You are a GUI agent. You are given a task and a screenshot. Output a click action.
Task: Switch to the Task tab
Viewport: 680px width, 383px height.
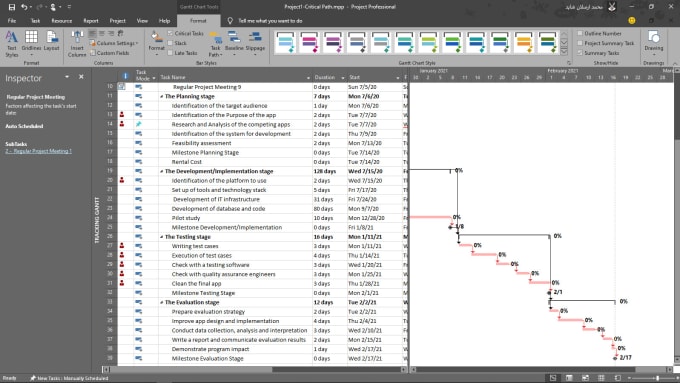(35, 21)
